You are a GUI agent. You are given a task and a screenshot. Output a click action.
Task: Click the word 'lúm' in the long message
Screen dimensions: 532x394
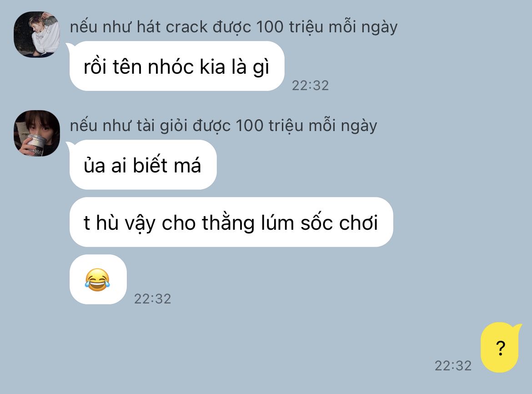pyautogui.click(x=277, y=222)
